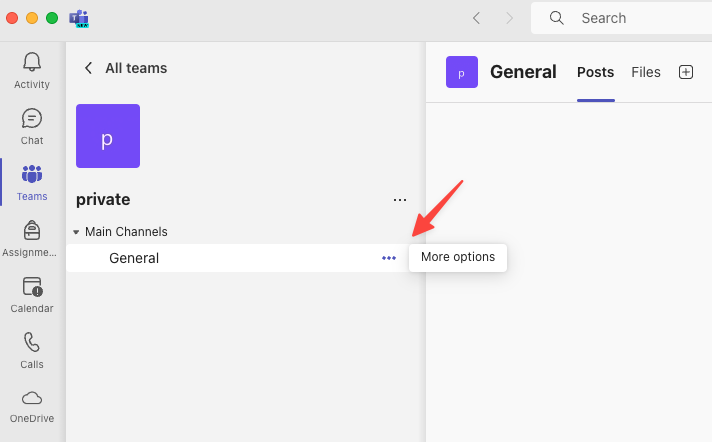
Task: Click the Microsoft Teams app logo
Action: pyautogui.click(x=79, y=18)
